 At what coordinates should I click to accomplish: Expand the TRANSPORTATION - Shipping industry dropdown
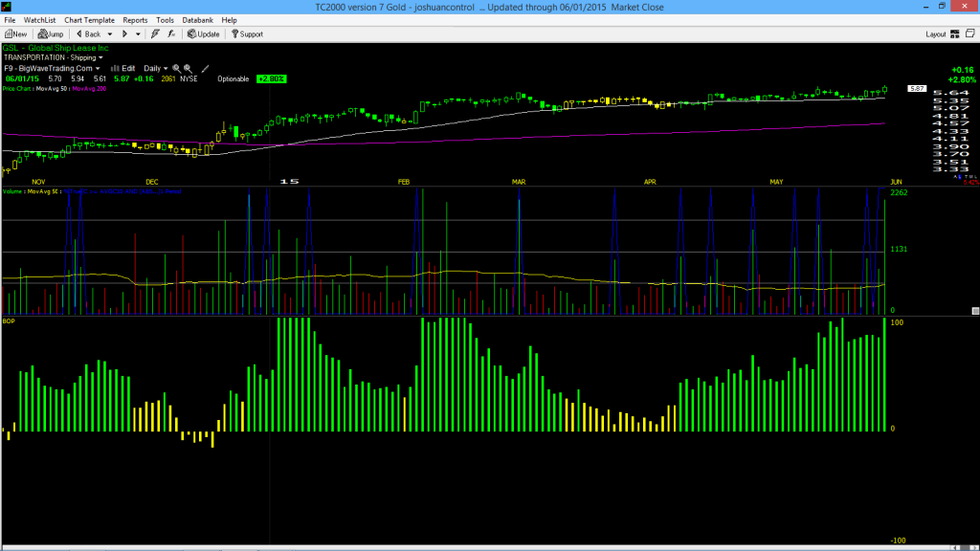(x=100, y=57)
